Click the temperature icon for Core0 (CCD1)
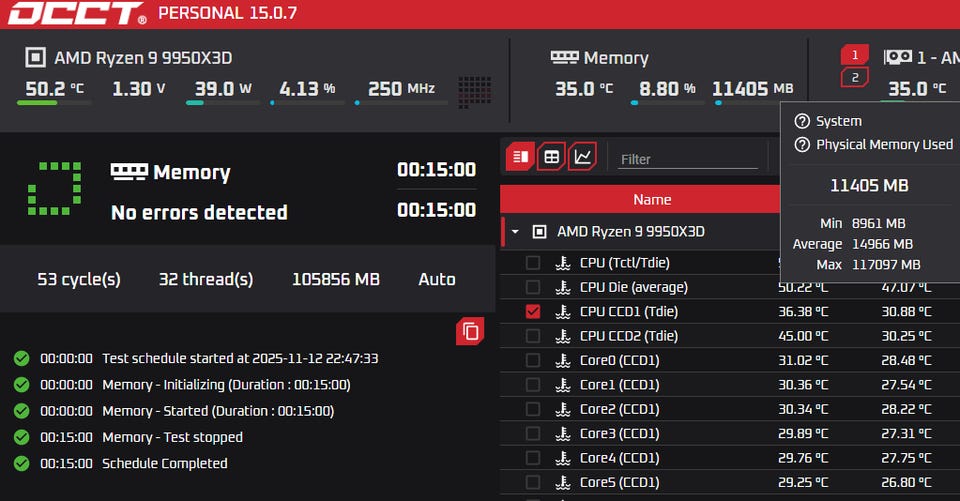The image size is (960, 501). tap(563, 361)
